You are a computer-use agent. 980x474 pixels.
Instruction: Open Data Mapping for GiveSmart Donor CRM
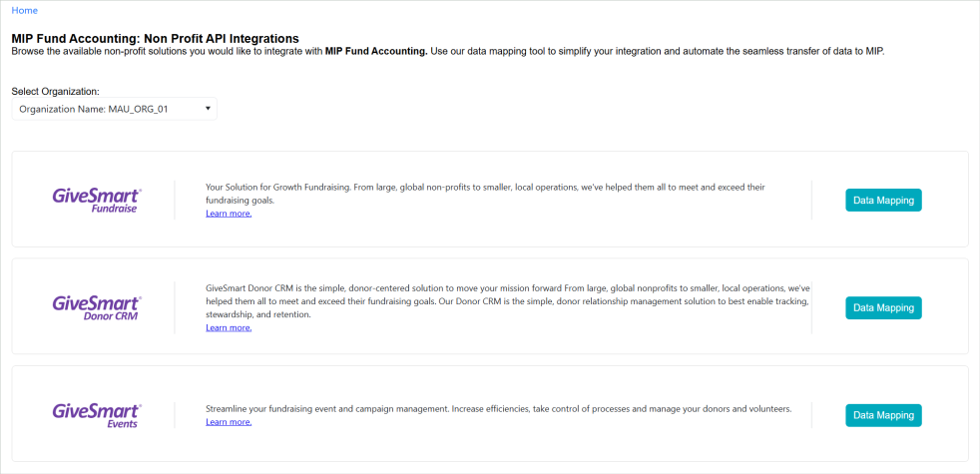tap(883, 307)
